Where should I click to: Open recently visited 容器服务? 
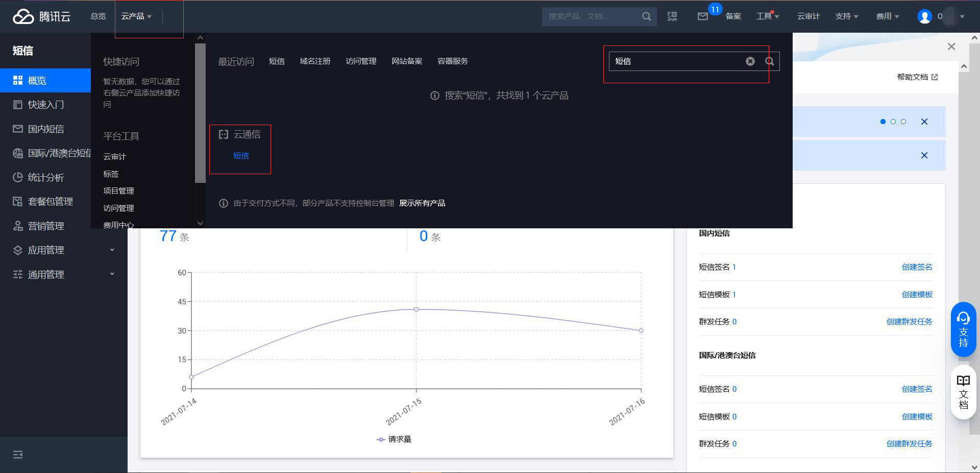453,61
